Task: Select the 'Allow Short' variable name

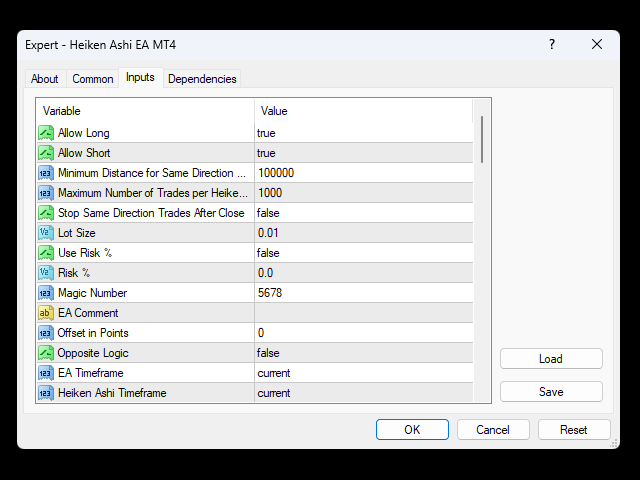Action: [x=84, y=153]
